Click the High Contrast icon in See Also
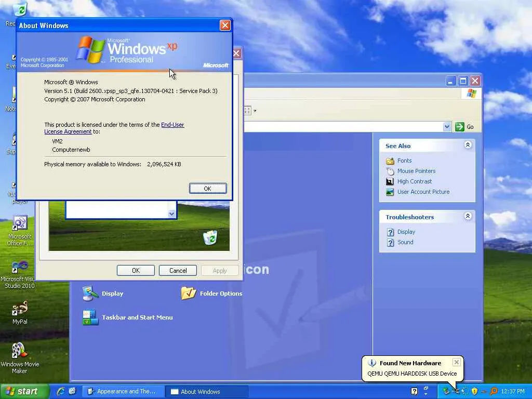 tap(390, 181)
